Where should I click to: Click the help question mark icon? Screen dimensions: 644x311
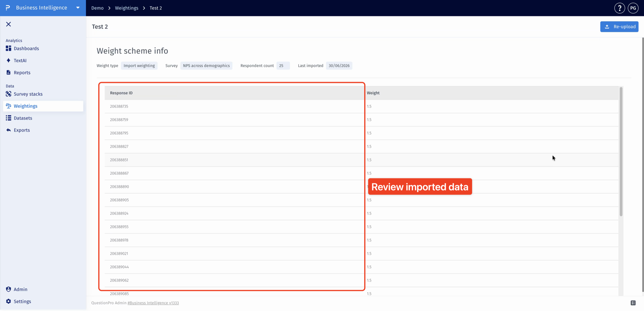click(x=619, y=8)
